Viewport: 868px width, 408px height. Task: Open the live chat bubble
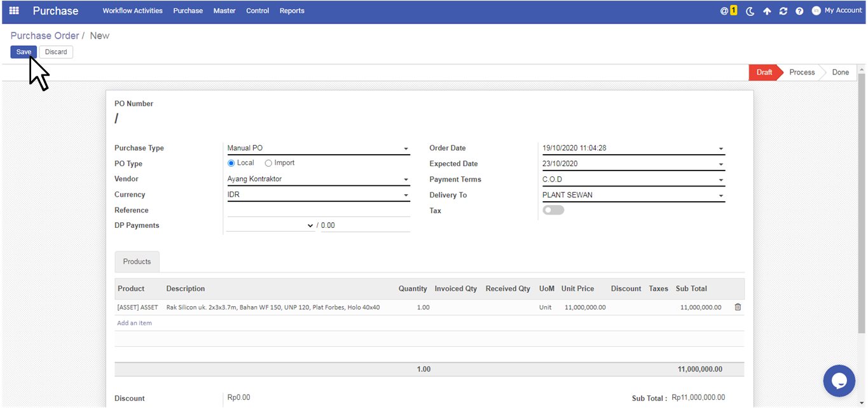click(839, 381)
